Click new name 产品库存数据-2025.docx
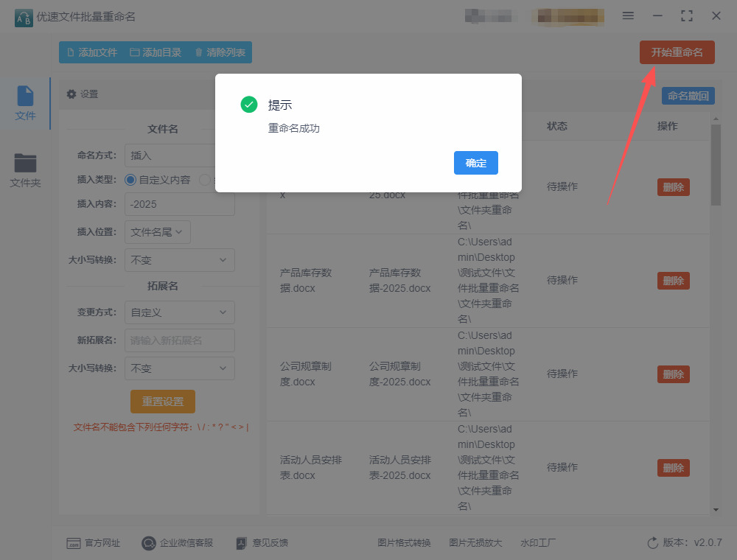737x560 pixels. pos(400,281)
